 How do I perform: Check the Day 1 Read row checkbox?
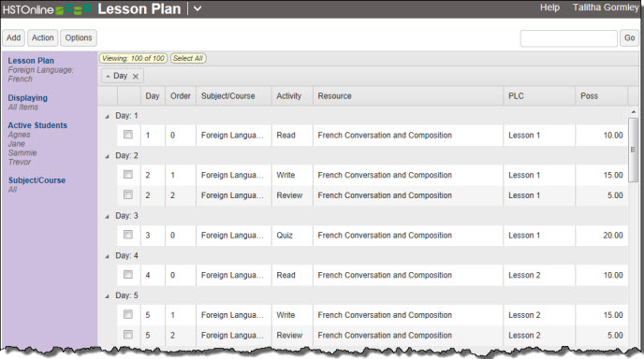click(128, 135)
